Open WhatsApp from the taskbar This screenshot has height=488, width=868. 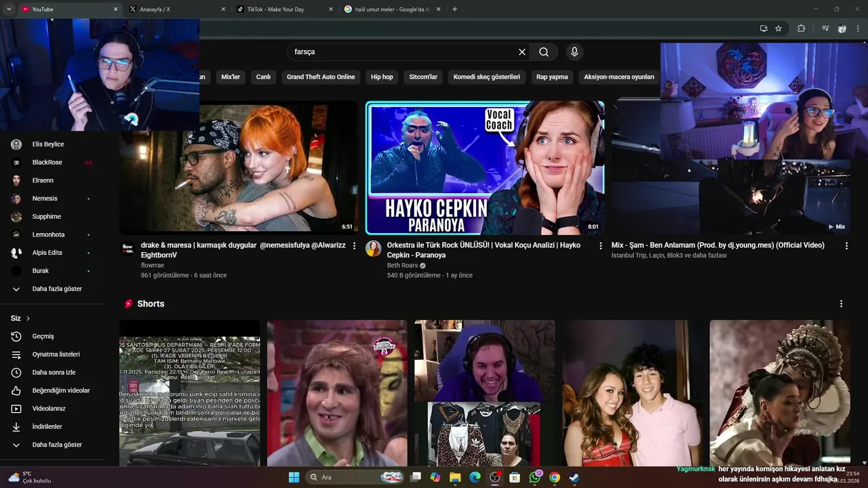(535, 477)
